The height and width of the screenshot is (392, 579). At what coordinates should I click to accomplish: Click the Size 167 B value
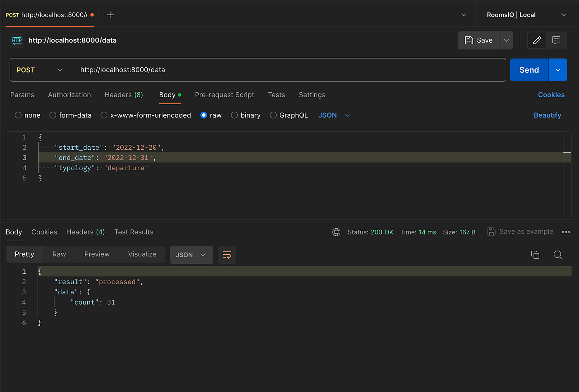point(467,232)
